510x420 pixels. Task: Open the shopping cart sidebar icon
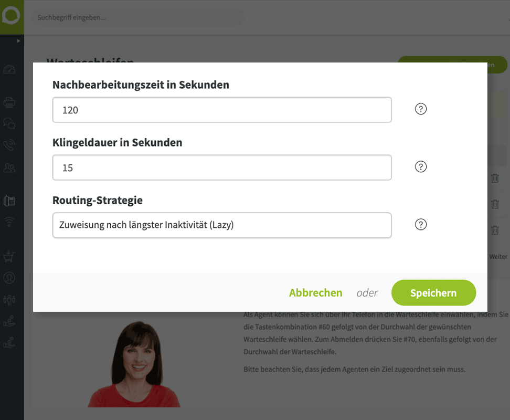9,256
